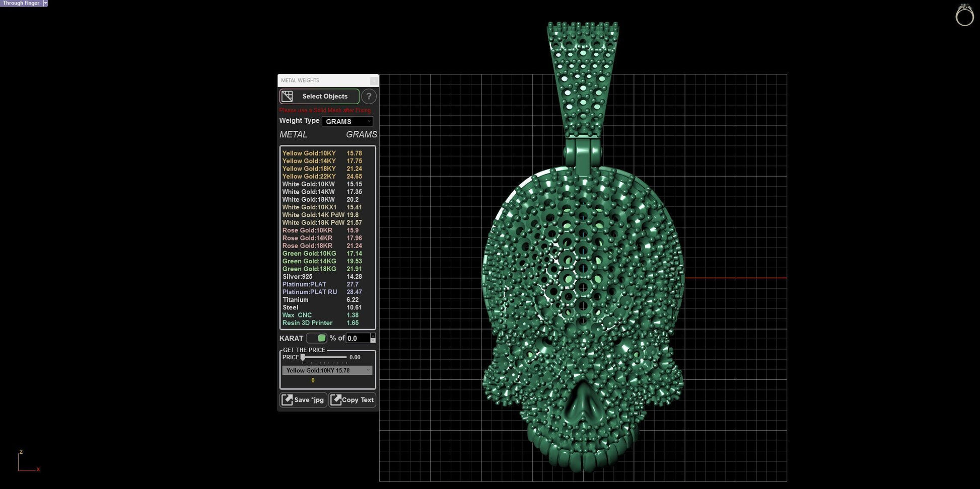The image size is (980, 489).
Task: Select the Yellow Gold:18KY row
Action: tap(327, 169)
